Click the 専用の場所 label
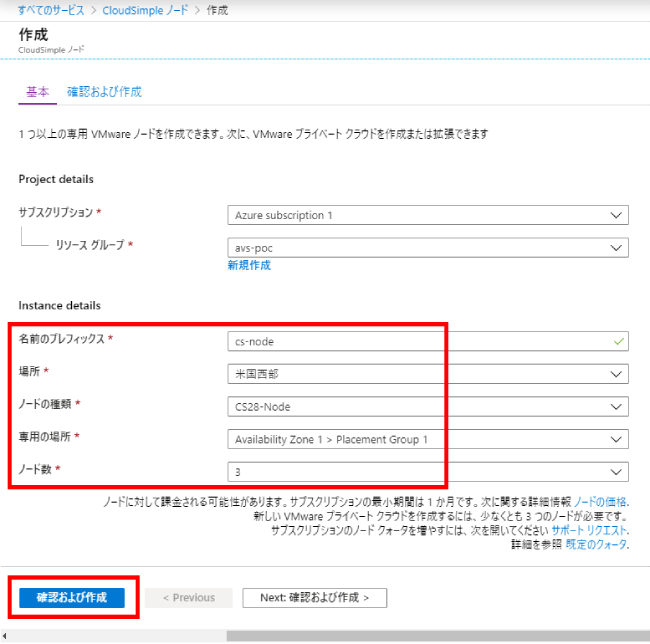 point(44,436)
